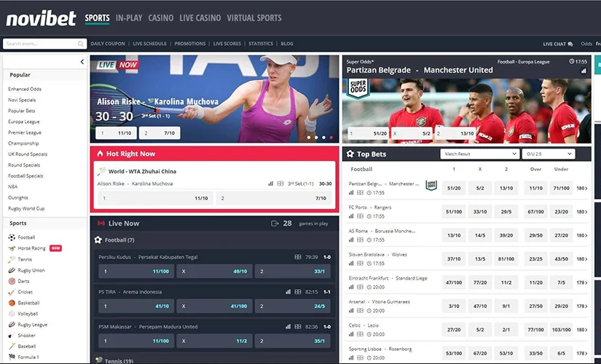Screen dimensions: 601x364
Task: Open the Rugby League icon in sidebar
Action: click(x=12, y=325)
